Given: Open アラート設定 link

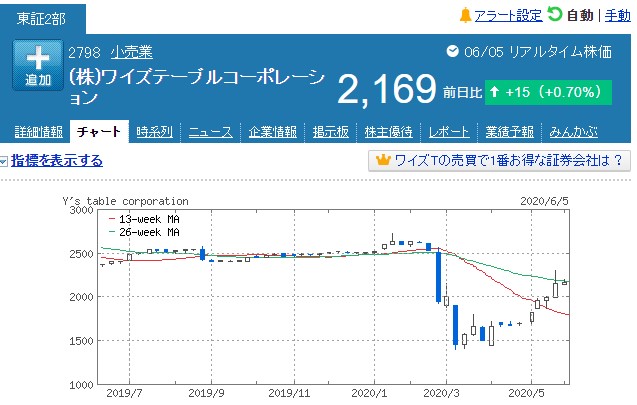Looking at the screenshot, I should [x=508, y=16].
